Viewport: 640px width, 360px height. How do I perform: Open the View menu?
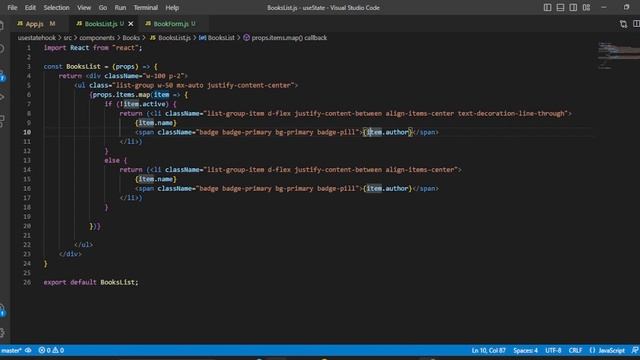point(84,8)
